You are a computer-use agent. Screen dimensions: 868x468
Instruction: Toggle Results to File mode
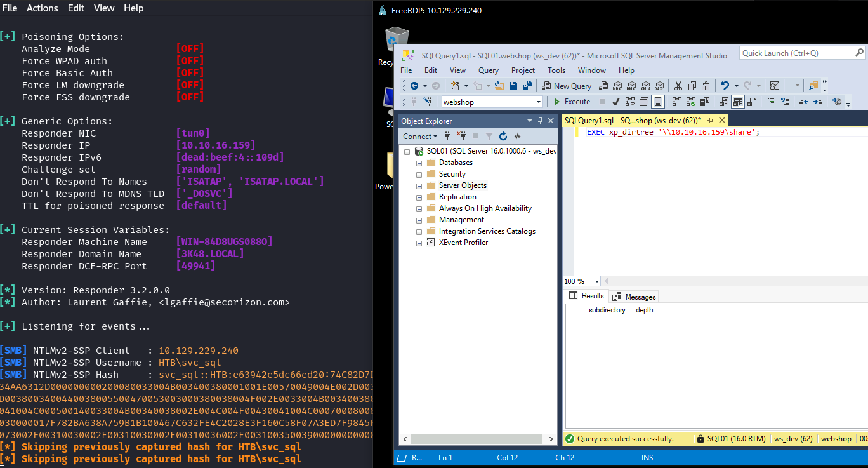click(x=752, y=102)
